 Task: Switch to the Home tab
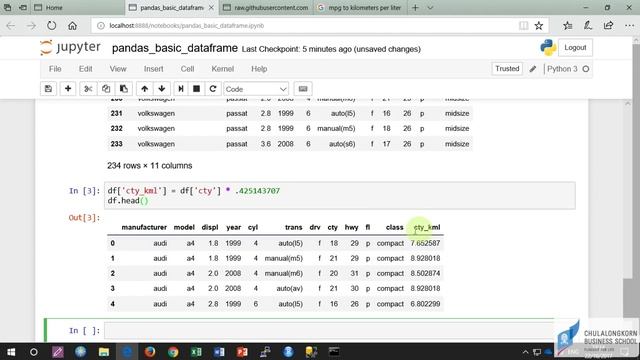(78, 7)
